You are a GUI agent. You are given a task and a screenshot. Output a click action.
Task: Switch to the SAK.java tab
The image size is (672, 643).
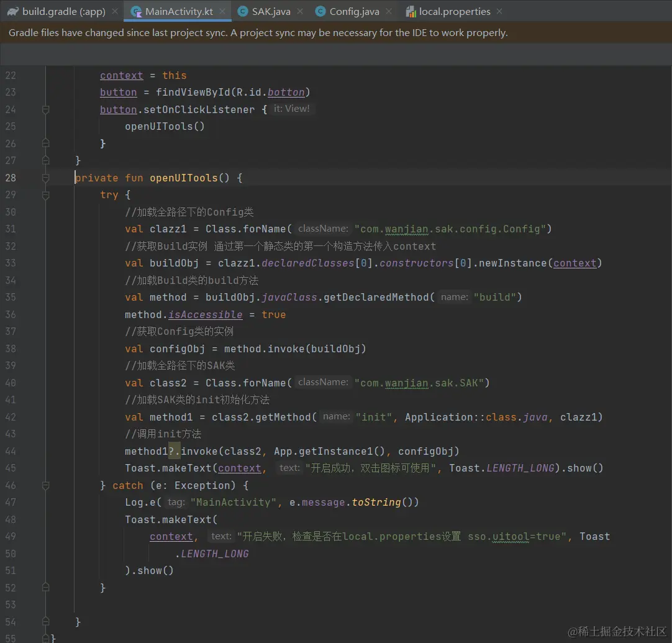(x=271, y=11)
